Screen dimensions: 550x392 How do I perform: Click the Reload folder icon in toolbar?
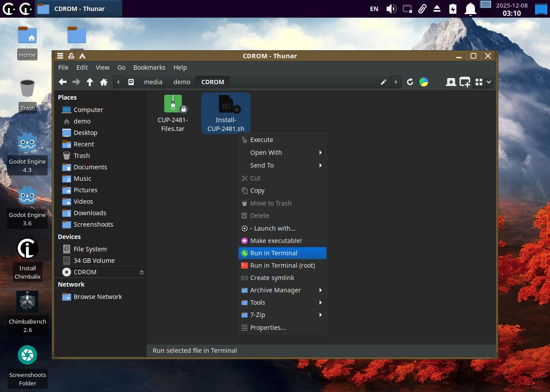click(410, 82)
